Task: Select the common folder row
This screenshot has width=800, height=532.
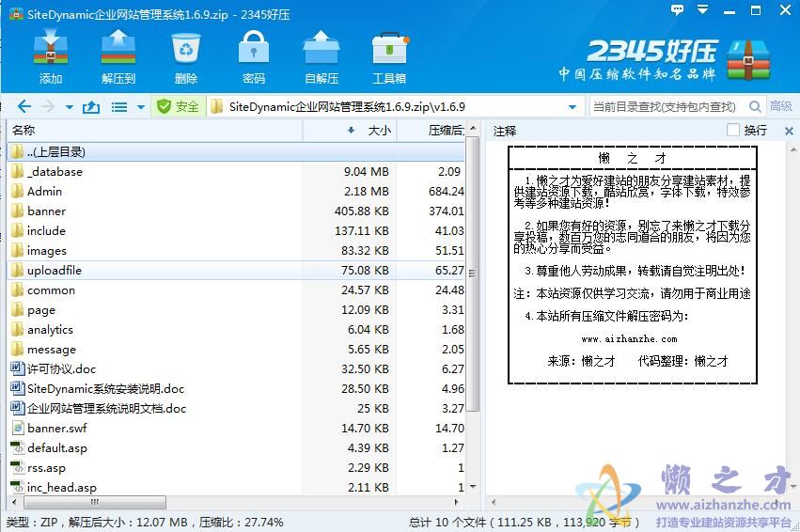Action: 236,290
